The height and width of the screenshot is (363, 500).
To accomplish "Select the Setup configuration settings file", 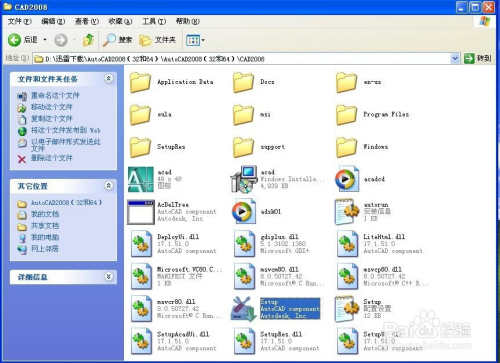I will [363, 309].
